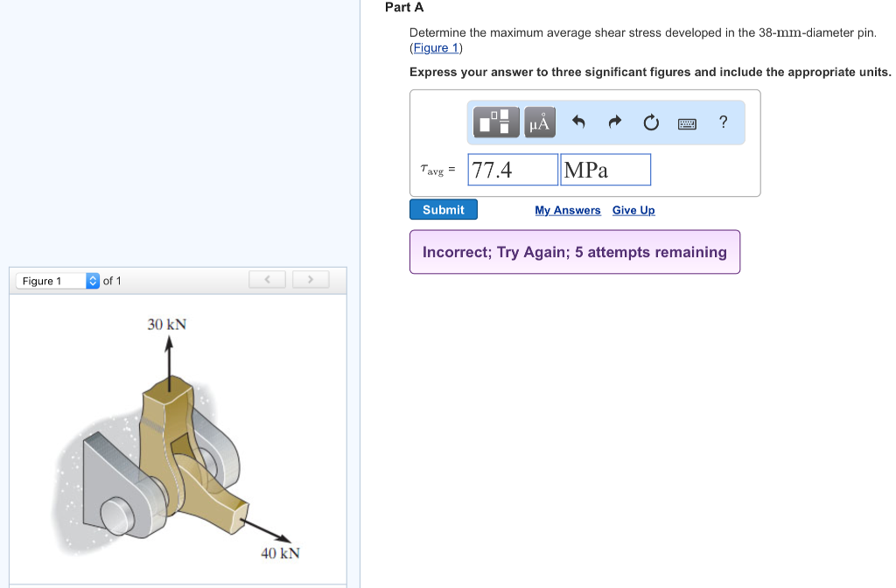Redo the answer edit

(615, 122)
